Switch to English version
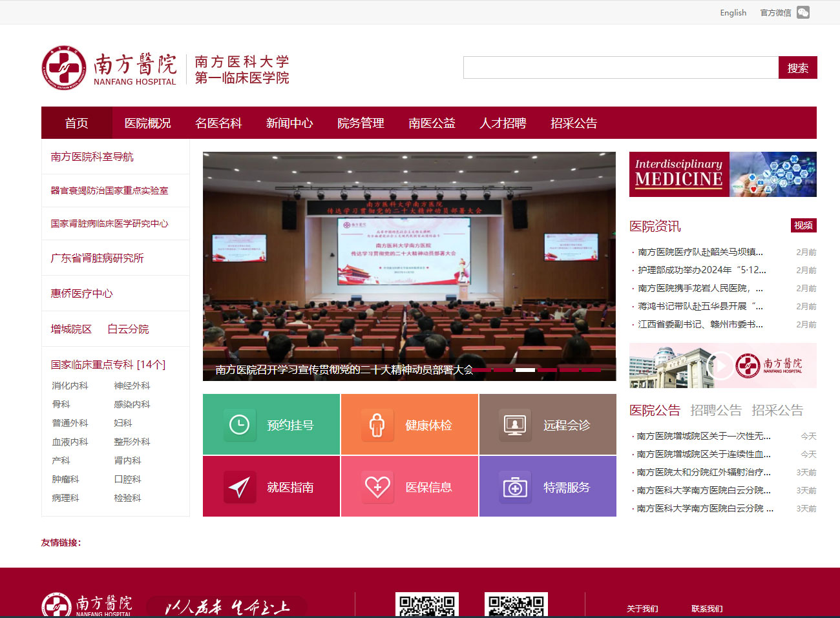Screen dimensions: 840x618 point(733,12)
